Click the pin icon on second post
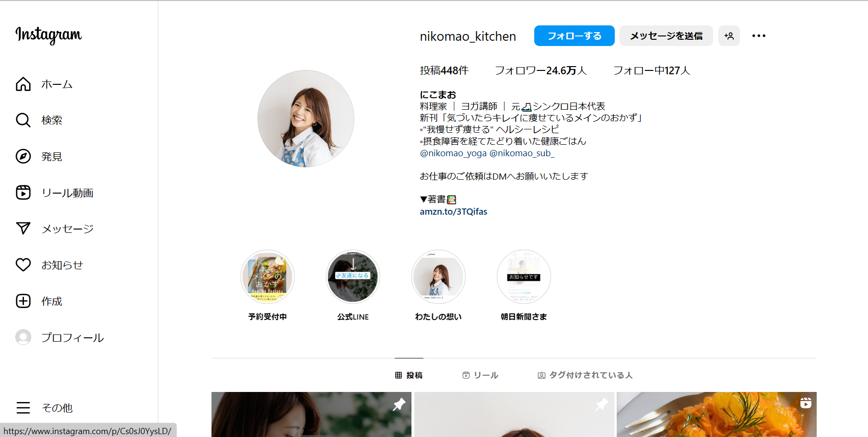The height and width of the screenshot is (437, 868). pyautogui.click(x=602, y=404)
